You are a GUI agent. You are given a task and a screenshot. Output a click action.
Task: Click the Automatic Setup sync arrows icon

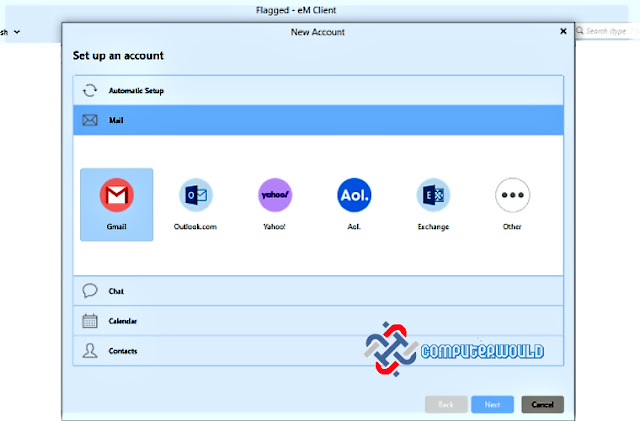pos(90,90)
